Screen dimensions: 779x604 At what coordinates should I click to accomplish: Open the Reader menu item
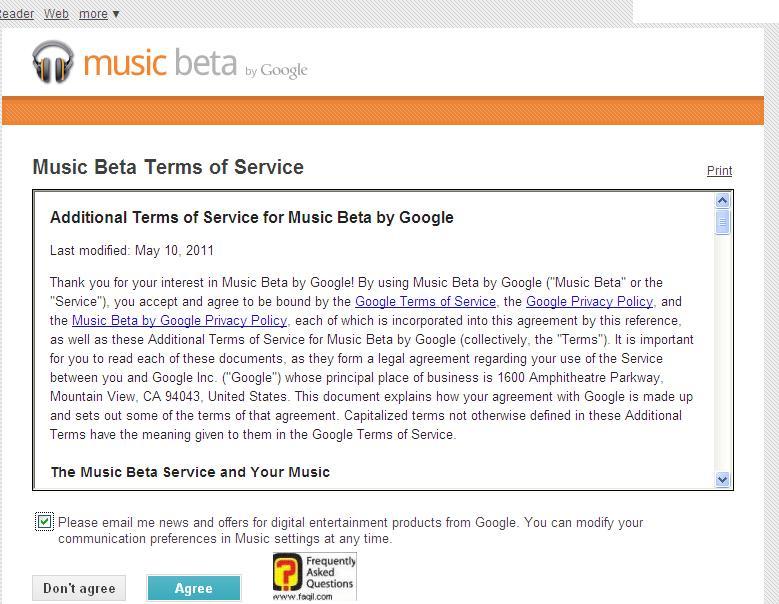click(x=17, y=14)
